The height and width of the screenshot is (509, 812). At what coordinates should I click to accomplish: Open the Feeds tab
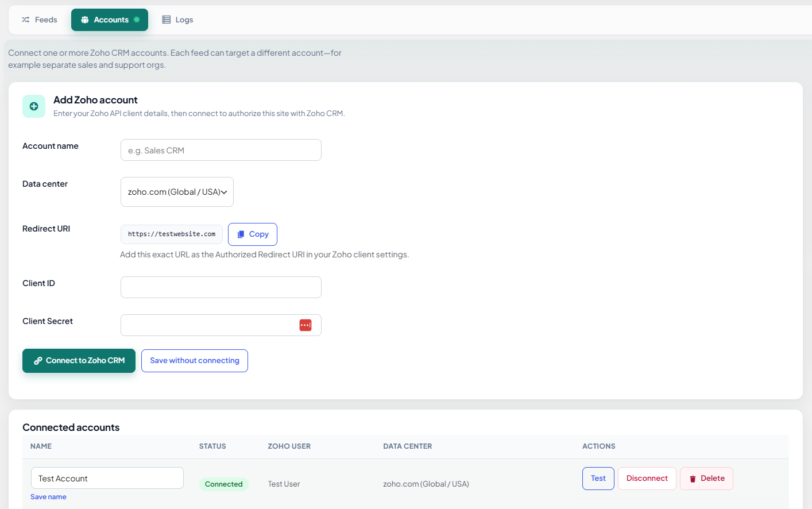pos(40,20)
